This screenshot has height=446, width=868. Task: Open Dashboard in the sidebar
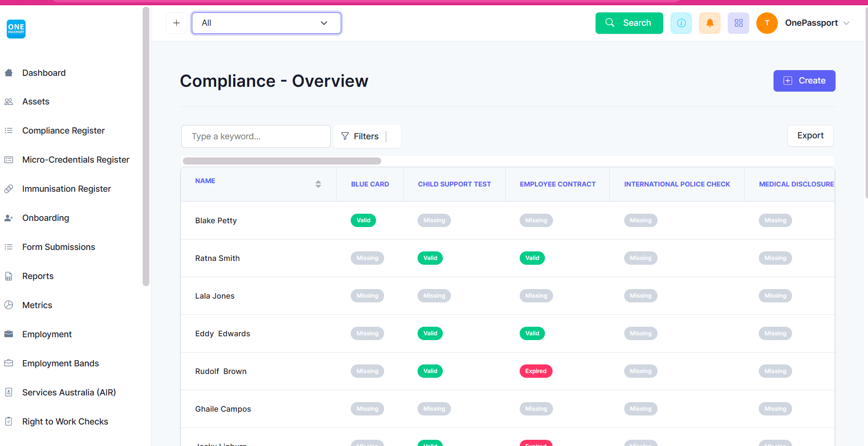44,73
